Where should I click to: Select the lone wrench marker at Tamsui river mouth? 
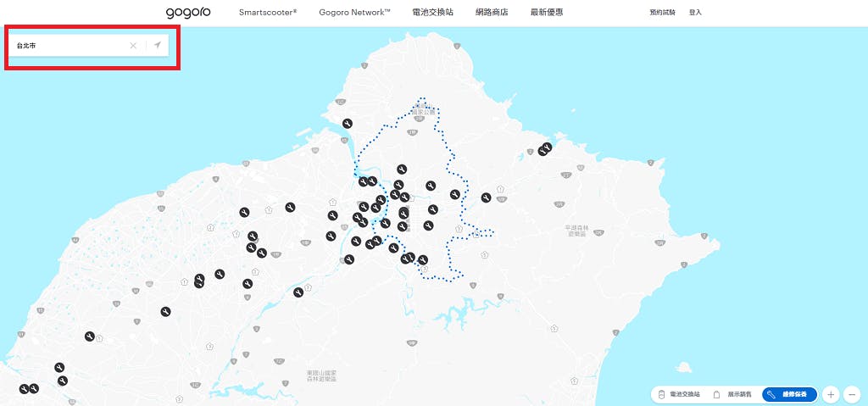[x=347, y=124]
